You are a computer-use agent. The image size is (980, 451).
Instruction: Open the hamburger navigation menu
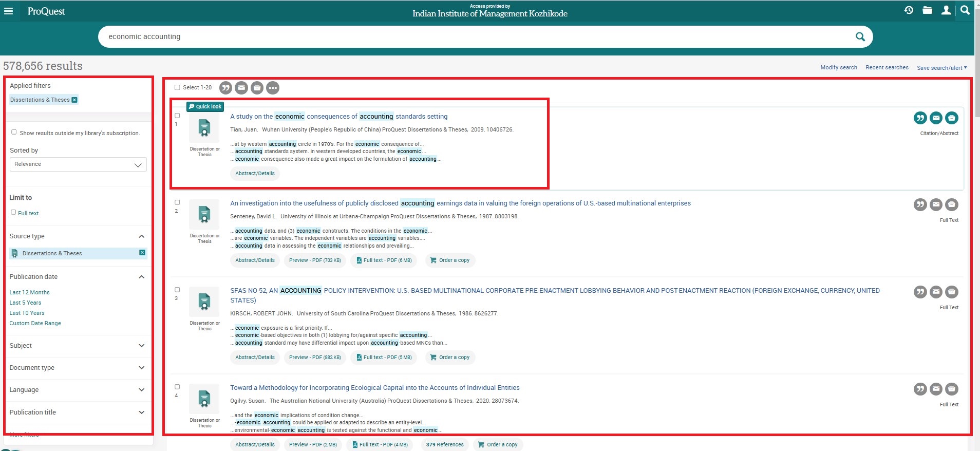[x=9, y=11]
